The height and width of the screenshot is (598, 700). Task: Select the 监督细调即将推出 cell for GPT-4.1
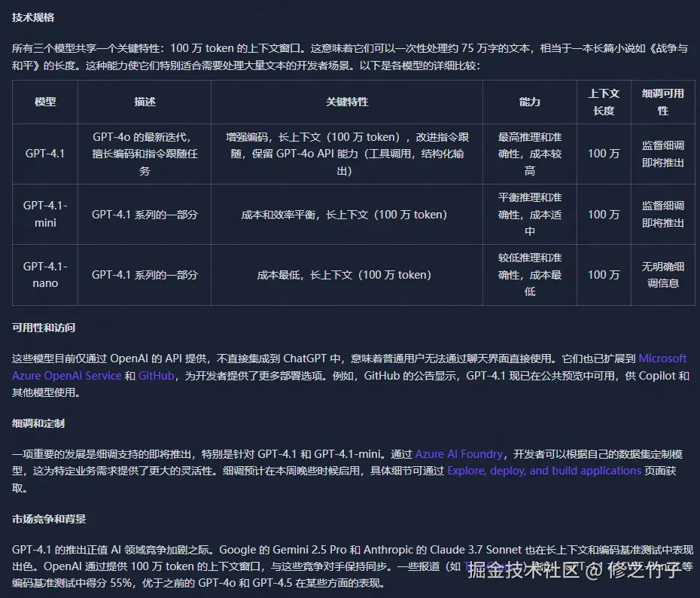662,154
